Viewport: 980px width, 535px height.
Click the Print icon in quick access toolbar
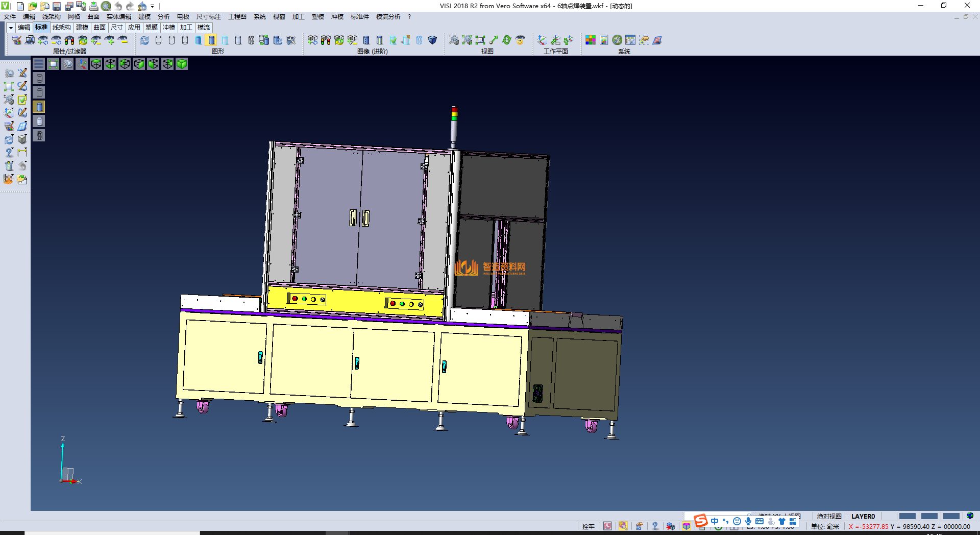[94, 6]
